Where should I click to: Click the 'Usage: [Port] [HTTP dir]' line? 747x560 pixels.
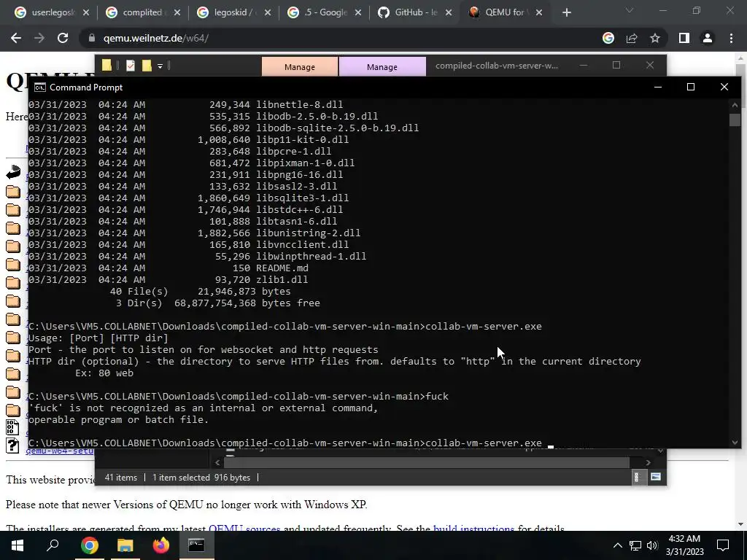click(x=98, y=338)
